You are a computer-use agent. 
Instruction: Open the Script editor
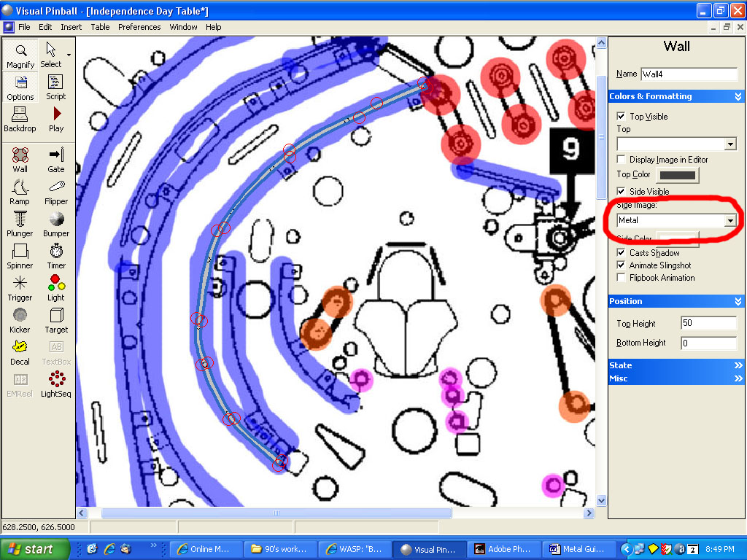[x=56, y=87]
